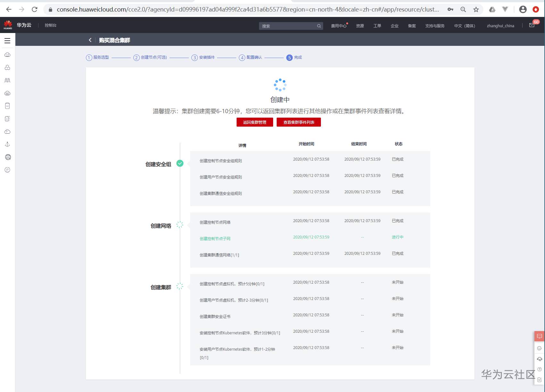
Task: Click the 创建控制节点虚拟机 row text
Action: (x=232, y=284)
